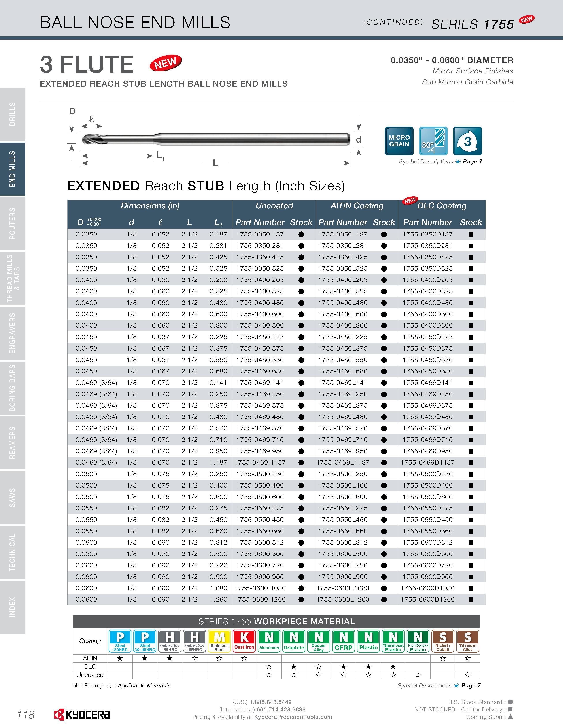Open the Index side tab
This screenshot has height=728, width=563.
point(12,607)
